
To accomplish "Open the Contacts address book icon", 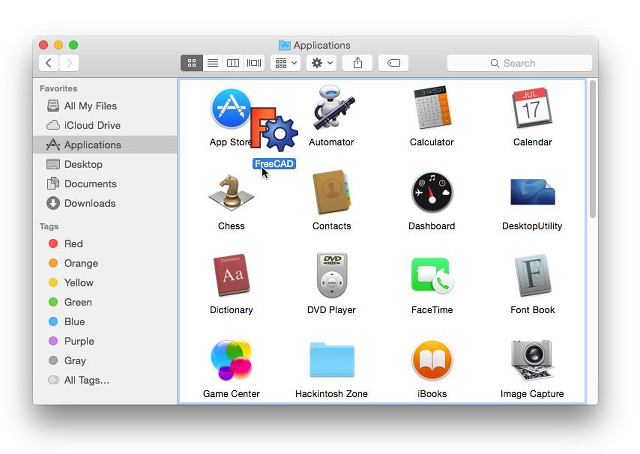I will tap(331, 192).
